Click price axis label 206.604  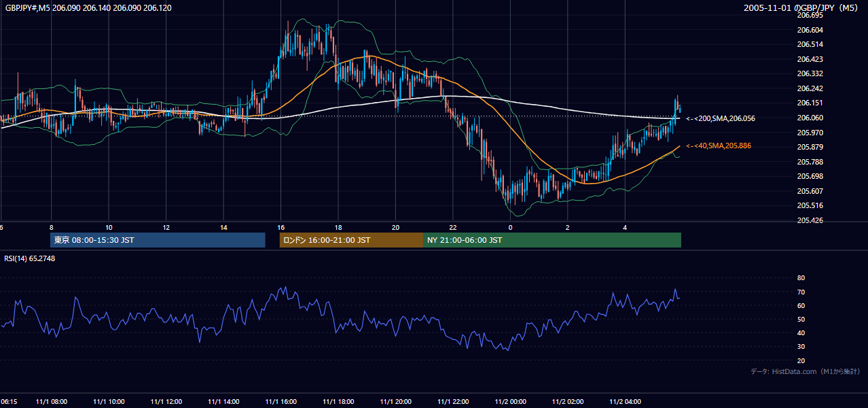[810, 30]
